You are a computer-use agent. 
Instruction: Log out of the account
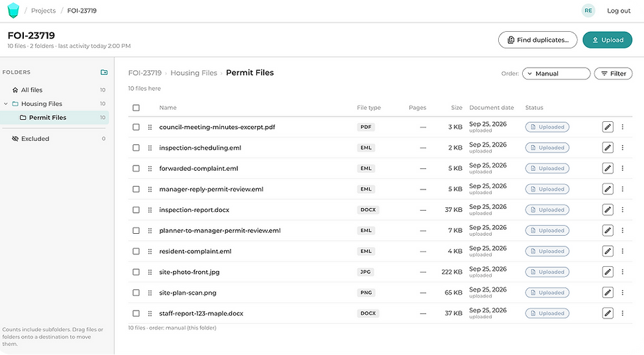[619, 11]
